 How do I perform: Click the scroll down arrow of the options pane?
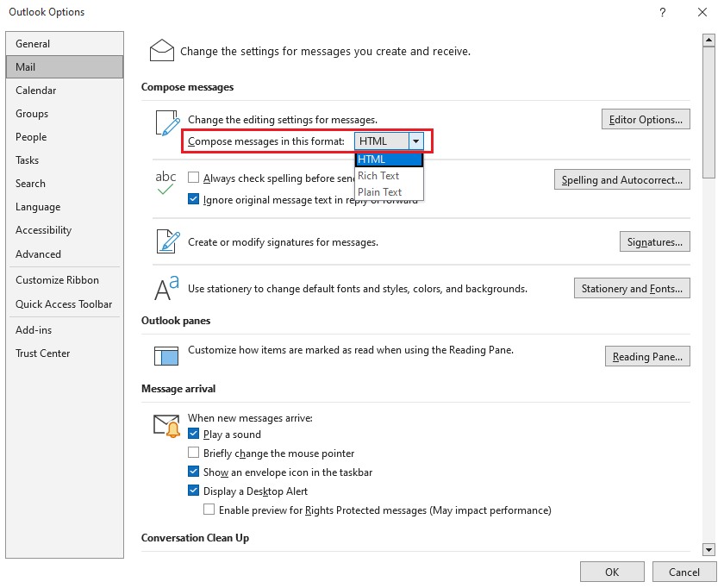pos(708,549)
